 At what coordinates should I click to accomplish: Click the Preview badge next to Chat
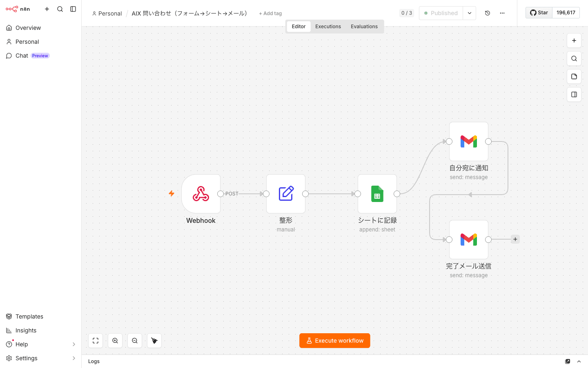point(40,56)
